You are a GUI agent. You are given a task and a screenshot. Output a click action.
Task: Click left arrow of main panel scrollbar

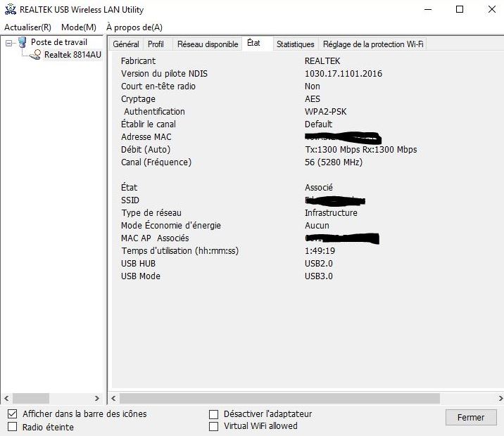tap(113, 399)
